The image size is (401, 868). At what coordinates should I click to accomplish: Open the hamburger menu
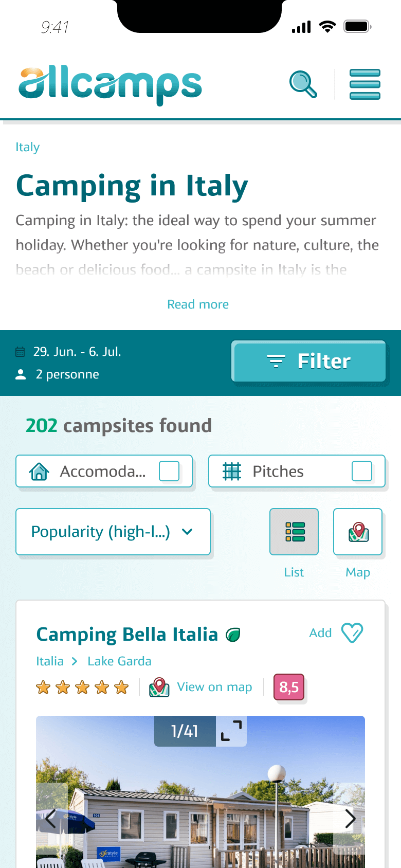point(364,84)
